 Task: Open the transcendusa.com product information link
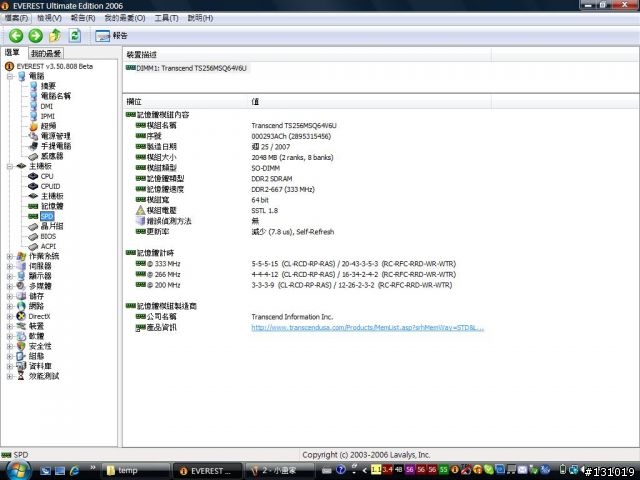367,328
